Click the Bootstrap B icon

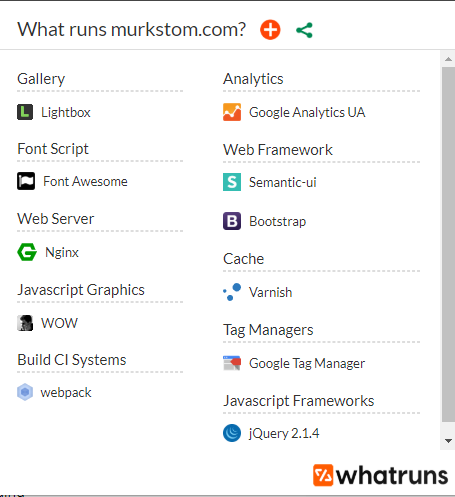click(232, 221)
